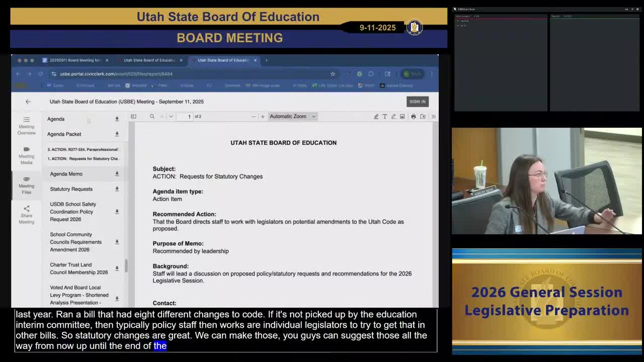Open the Automatic Zoom dropdown
Viewport: 644px width, 362px height.
(292, 116)
